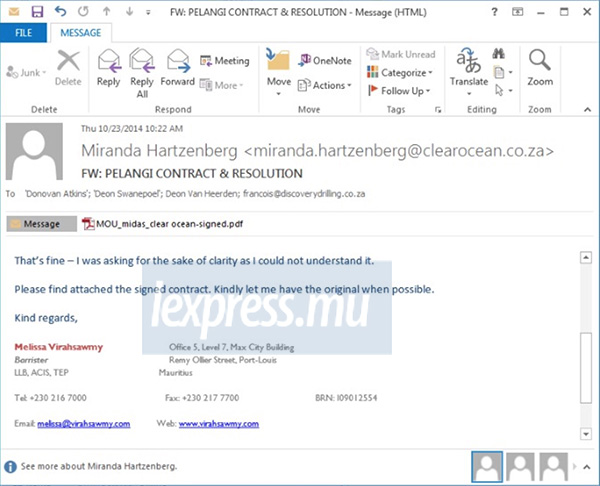The width and height of the screenshot is (600, 486).
Task: Open the Junk dropdown
Action: click(26, 72)
